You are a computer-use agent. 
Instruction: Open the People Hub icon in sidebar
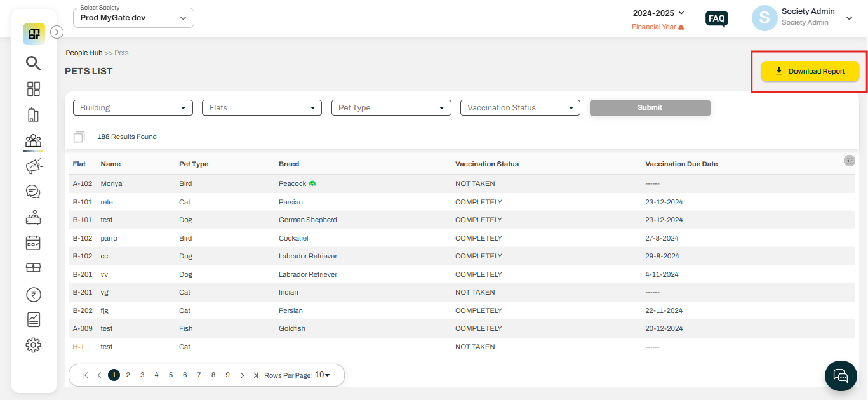tap(34, 140)
